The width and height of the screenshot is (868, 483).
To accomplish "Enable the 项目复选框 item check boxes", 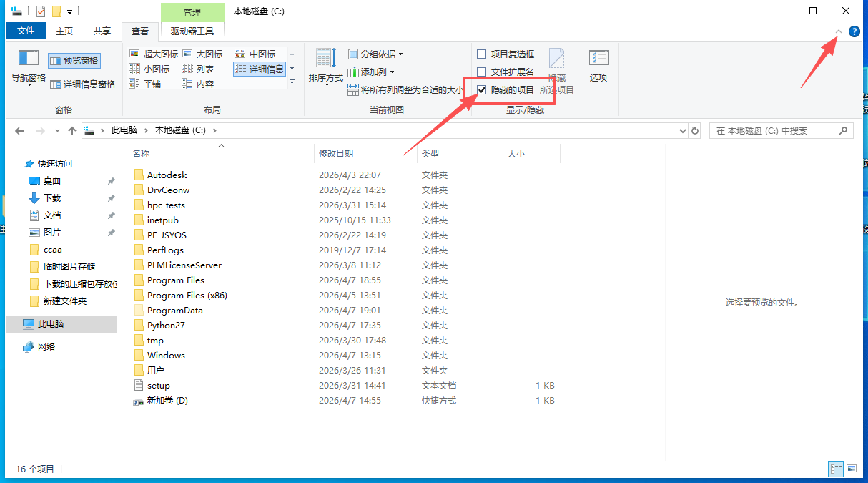I will click(482, 53).
